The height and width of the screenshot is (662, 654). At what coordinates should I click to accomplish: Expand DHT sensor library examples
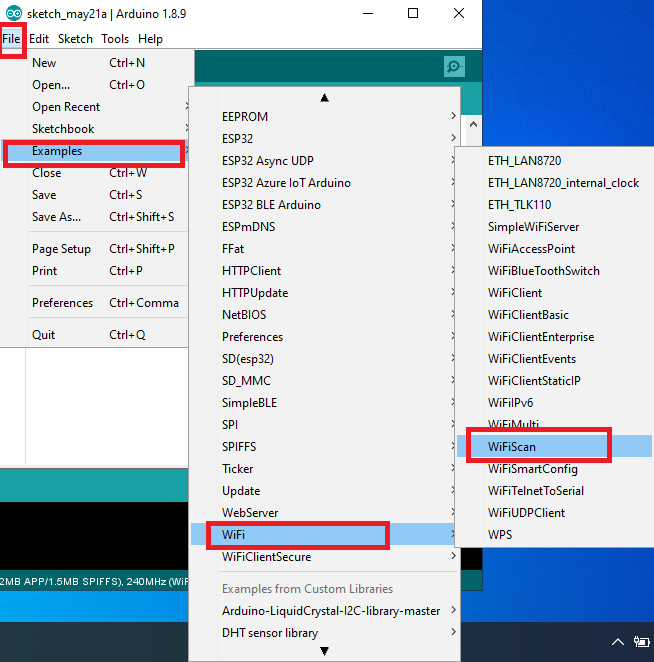[324, 633]
